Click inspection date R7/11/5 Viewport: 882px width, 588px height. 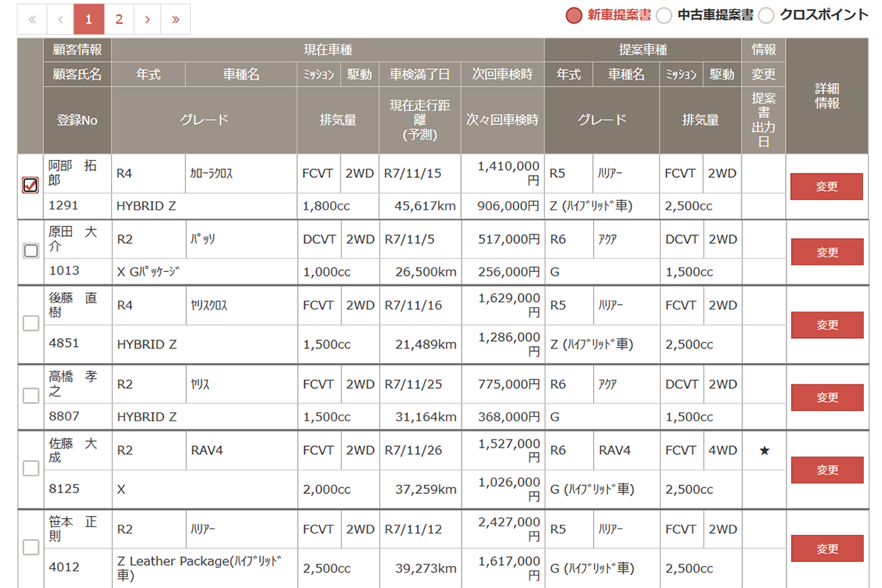click(x=409, y=239)
